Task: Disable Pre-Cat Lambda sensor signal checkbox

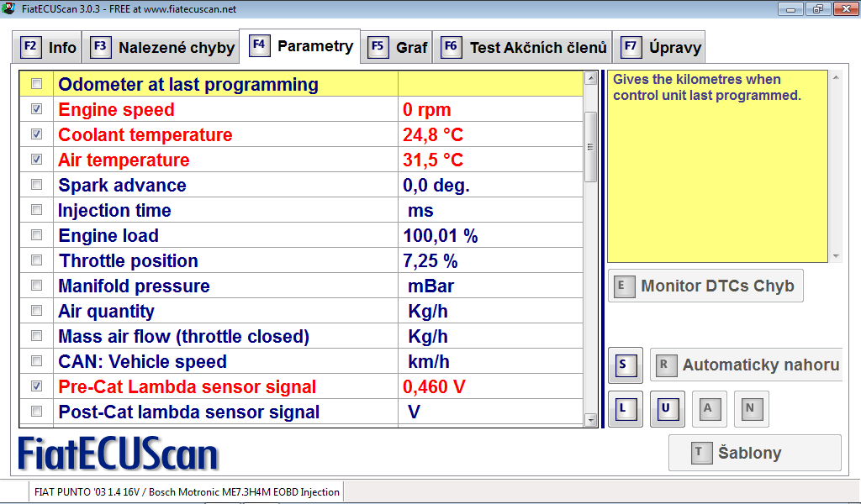Action: pos(36,386)
